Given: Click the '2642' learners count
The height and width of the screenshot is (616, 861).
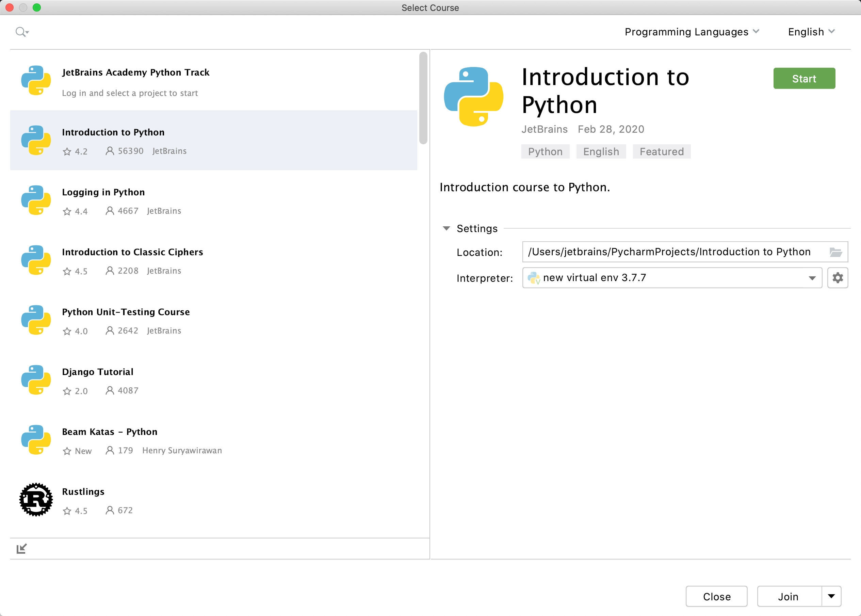Looking at the screenshot, I should [x=128, y=331].
